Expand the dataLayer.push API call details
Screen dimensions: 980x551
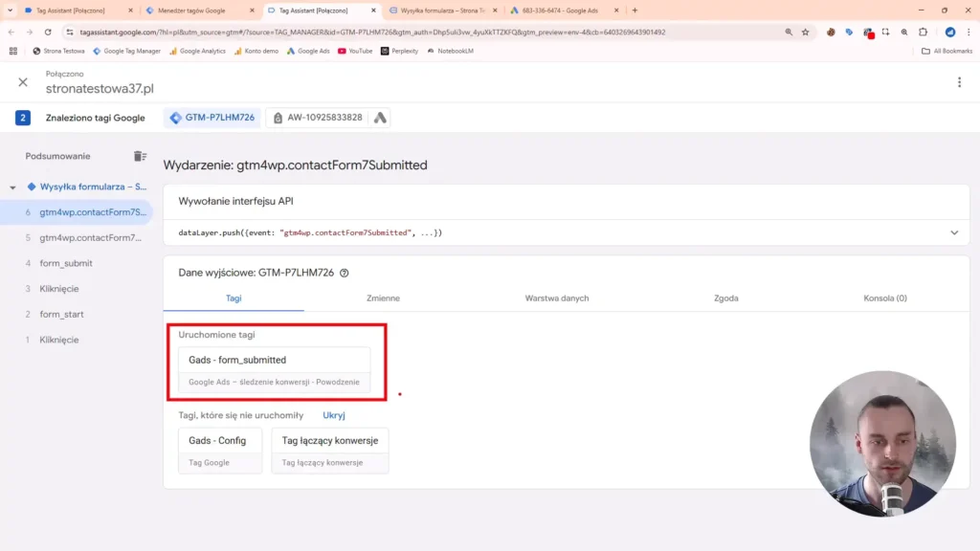(x=954, y=233)
